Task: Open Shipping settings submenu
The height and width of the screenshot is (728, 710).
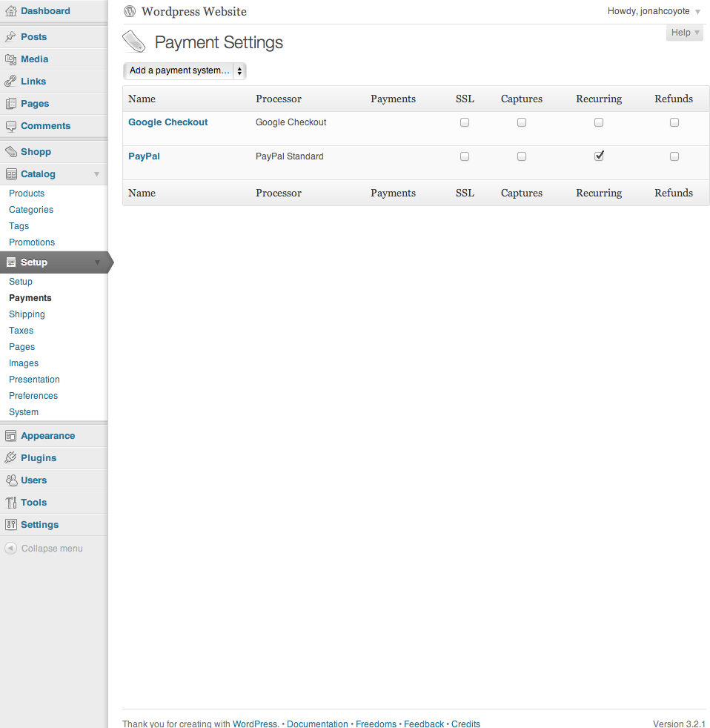Action: [27, 314]
